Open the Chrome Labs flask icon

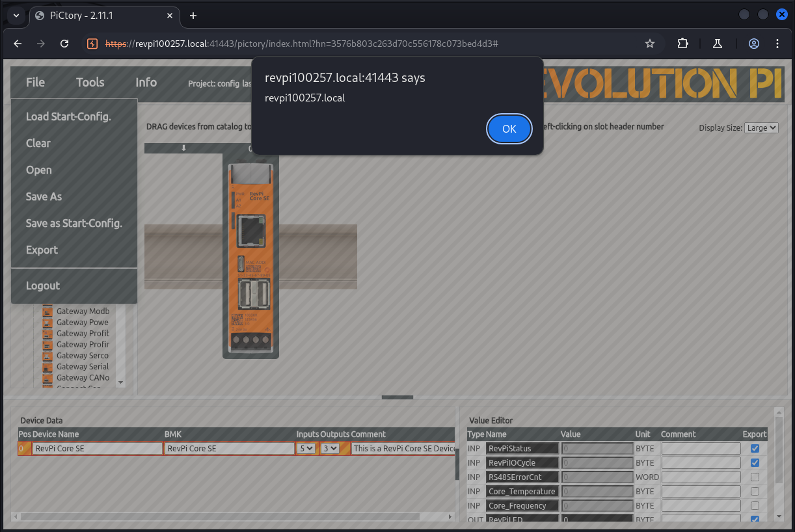tap(718, 44)
